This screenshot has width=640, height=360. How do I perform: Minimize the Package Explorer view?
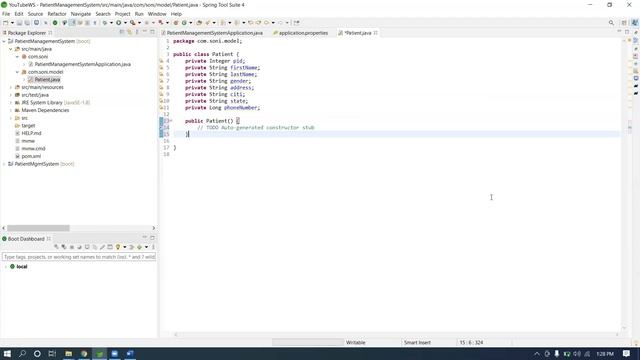(x=145, y=32)
